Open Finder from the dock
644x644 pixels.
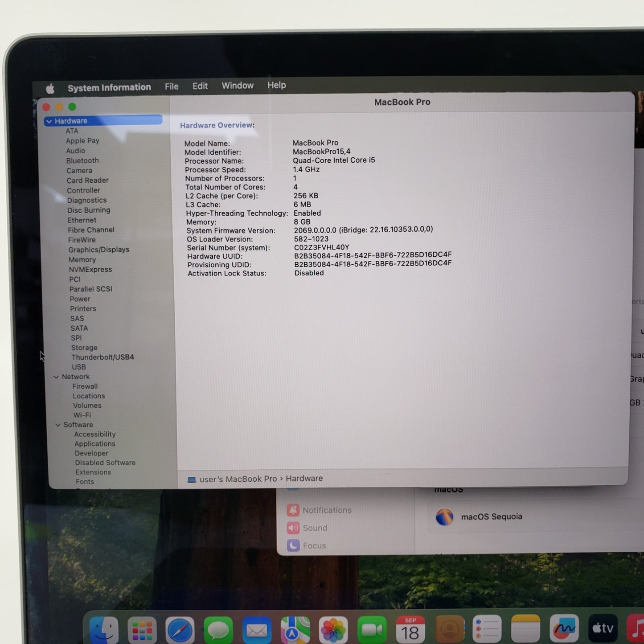click(103, 630)
